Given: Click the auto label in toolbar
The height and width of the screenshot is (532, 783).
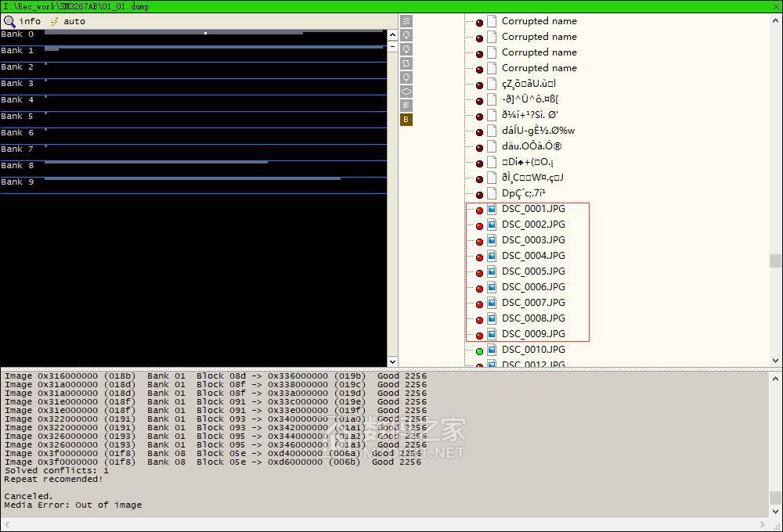Looking at the screenshot, I should pyautogui.click(x=74, y=21).
